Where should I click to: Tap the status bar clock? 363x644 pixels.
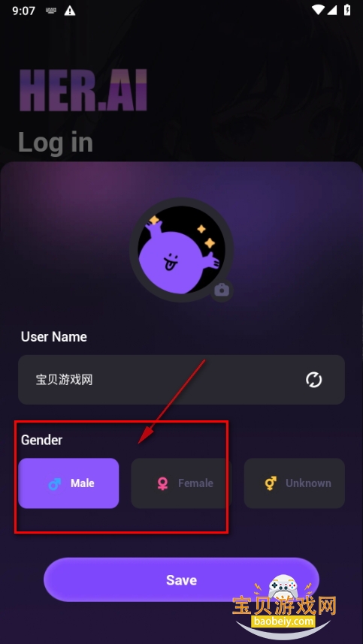(24, 11)
